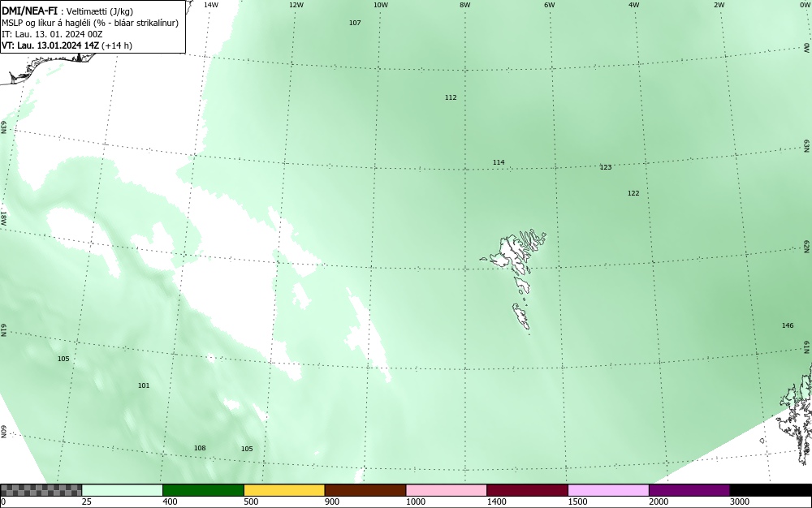Click the map value 108
The height and width of the screenshot is (508, 812).
point(200,448)
